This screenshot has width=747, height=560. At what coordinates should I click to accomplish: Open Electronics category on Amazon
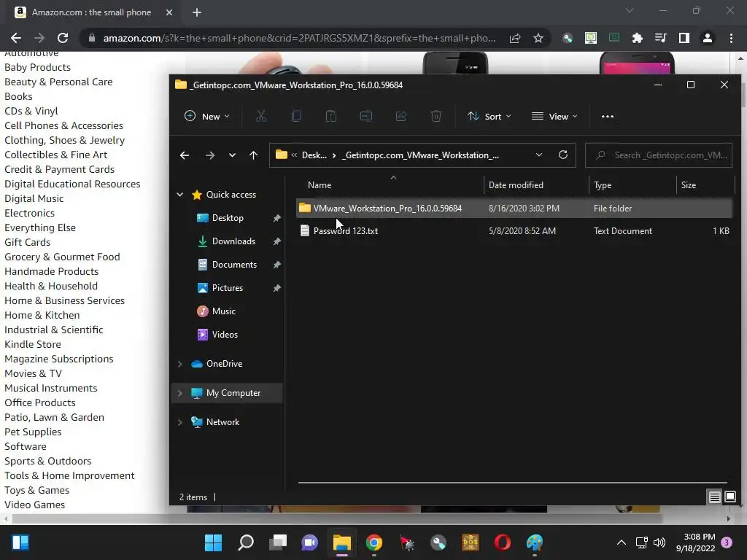click(x=29, y=213)
